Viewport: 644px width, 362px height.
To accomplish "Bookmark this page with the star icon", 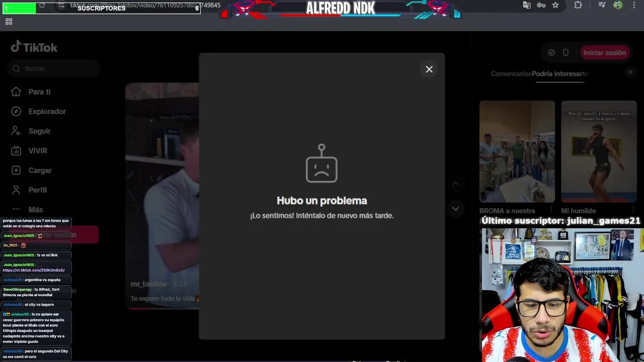I will [x=555, y=5].
